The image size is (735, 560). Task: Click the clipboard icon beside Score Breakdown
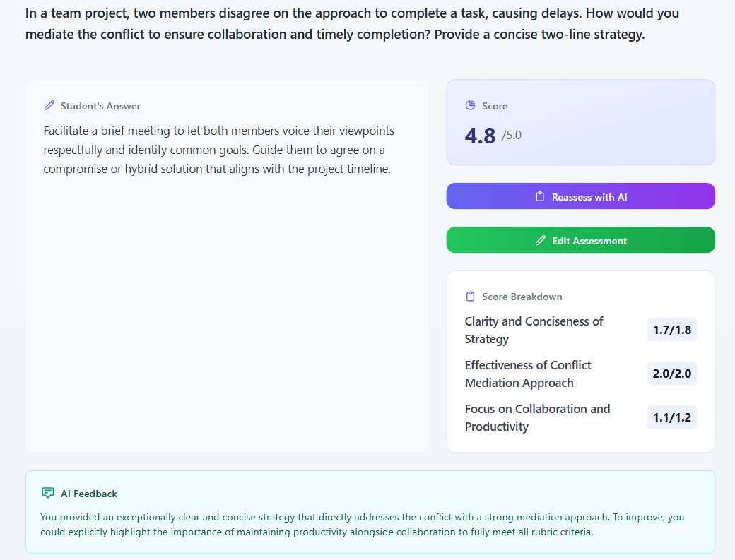[x=470, y=297]
